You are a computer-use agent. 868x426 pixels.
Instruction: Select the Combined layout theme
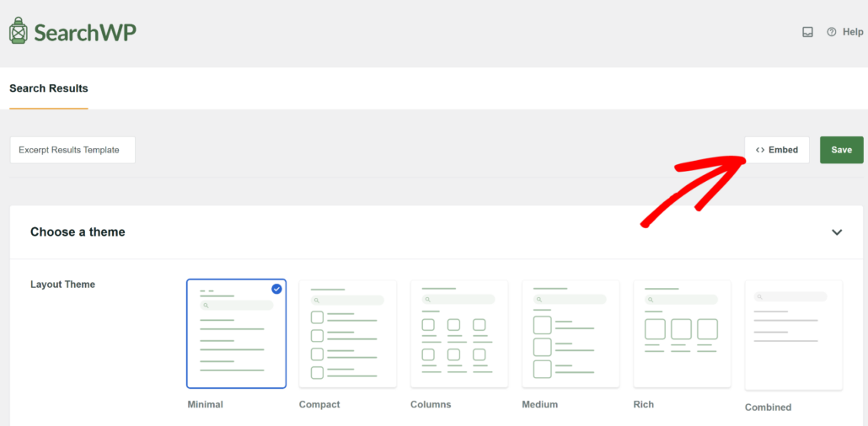pos(794,335)
